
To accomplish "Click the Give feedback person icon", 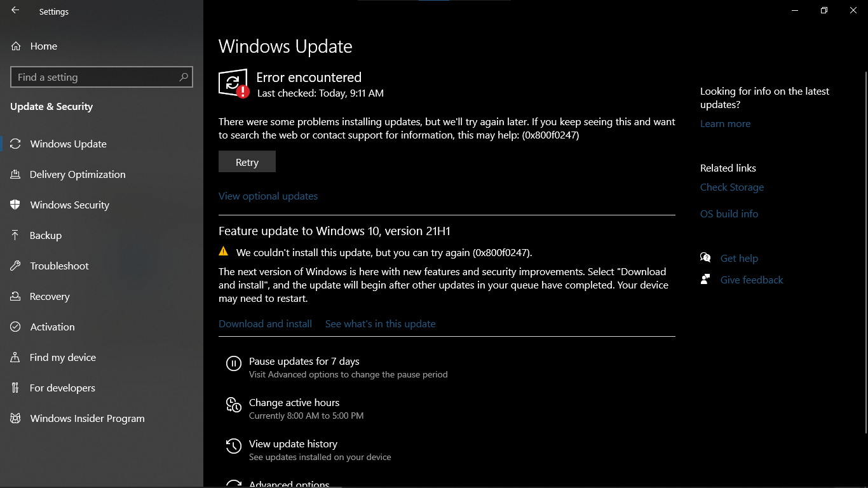I will (705, 280).
